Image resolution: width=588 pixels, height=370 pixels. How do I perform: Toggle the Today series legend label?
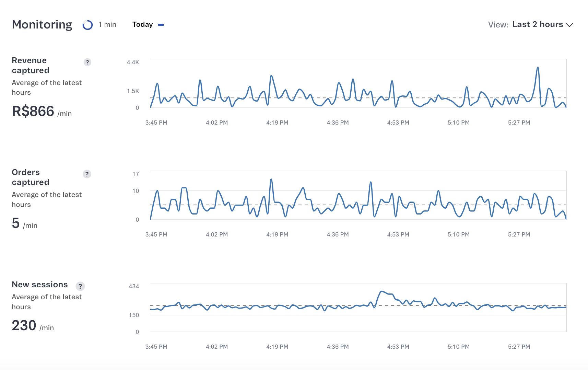[x=142, y=24]
